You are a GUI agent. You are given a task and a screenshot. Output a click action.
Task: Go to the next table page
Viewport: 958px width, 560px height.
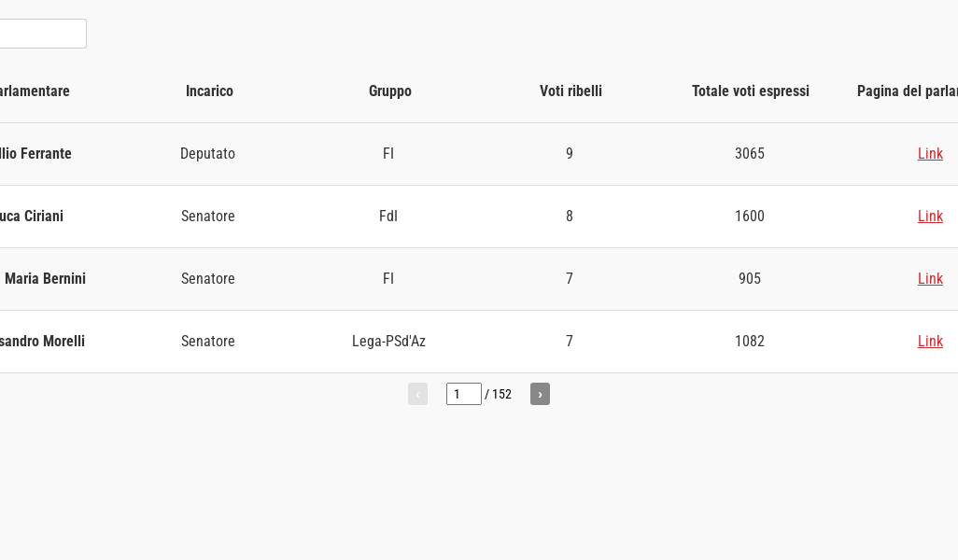[x=540, y=394]
